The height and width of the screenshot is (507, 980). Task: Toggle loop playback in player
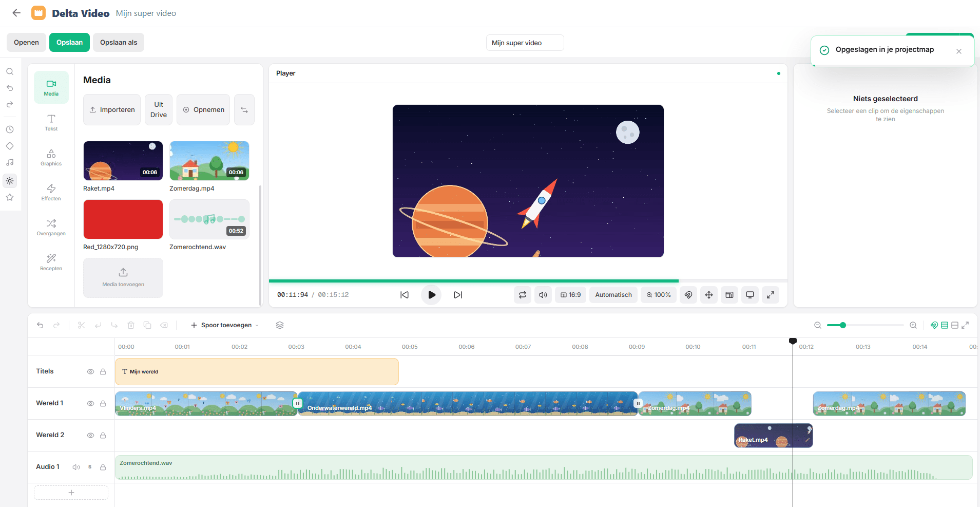pyautogui.click(x=523, y=295)
